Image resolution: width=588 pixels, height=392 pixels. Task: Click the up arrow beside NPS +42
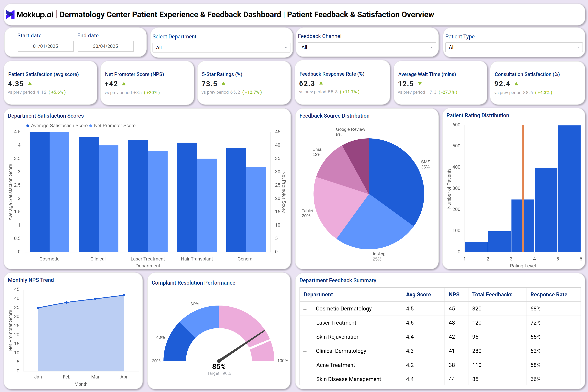124,84
